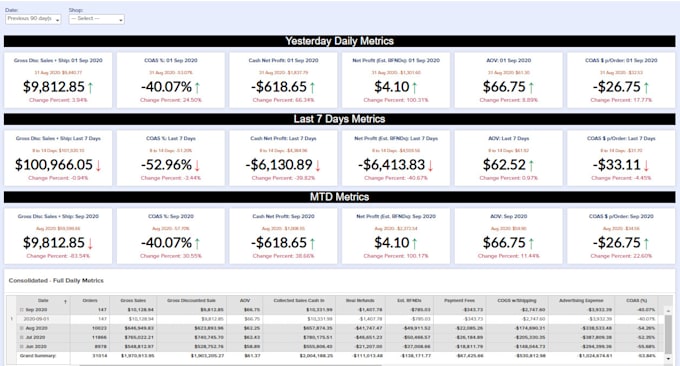This screenshot has width=680, height=366.
Task: Open the Shop select dropdown
Action: [96, 19]
